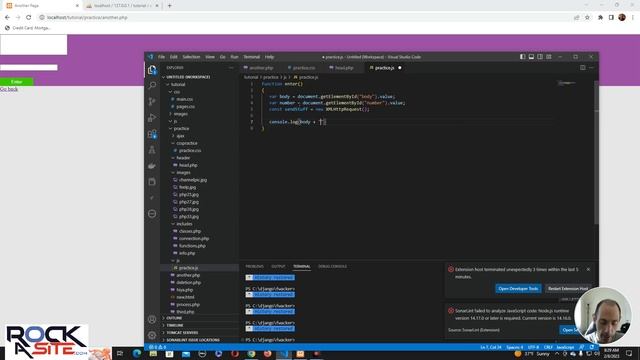Collapse the practice folder
The width and height of the screenshot is (640, 360).
pyautogui.click(x=181, y=129)
